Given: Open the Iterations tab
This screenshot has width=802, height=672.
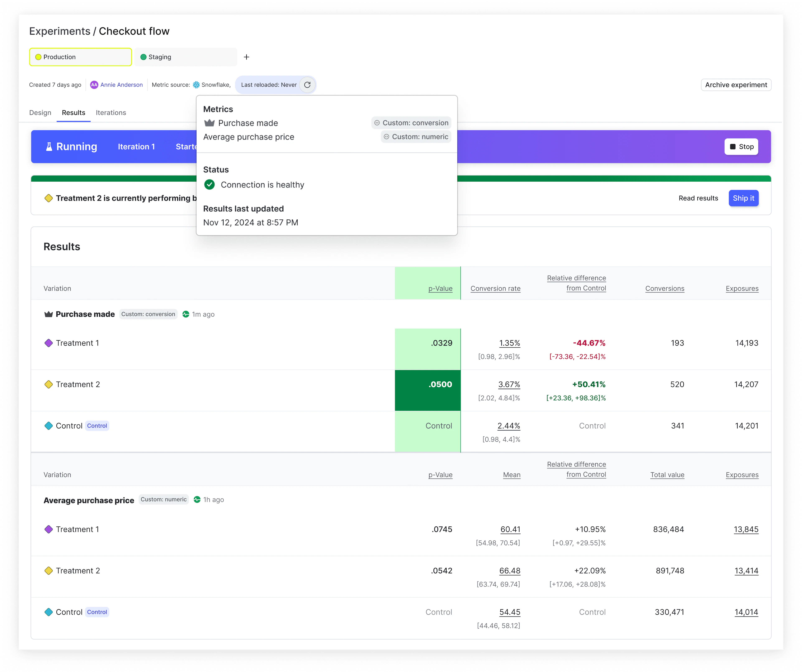Looking at the screenshot, I should (111, 113).
